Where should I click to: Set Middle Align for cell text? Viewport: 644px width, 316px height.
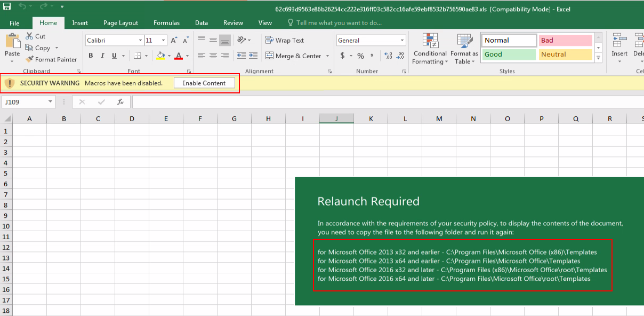pyautogui.click(x=213, y=40)
